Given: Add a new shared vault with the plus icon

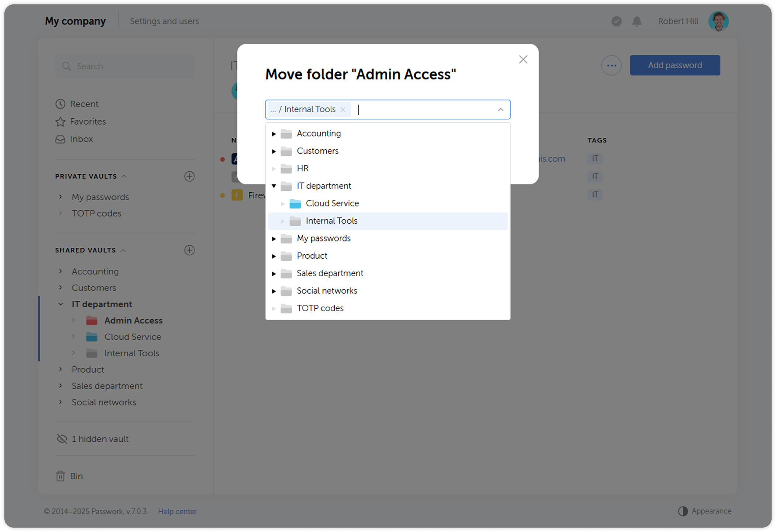Looking at the screenshot, I should coord(189,250).
